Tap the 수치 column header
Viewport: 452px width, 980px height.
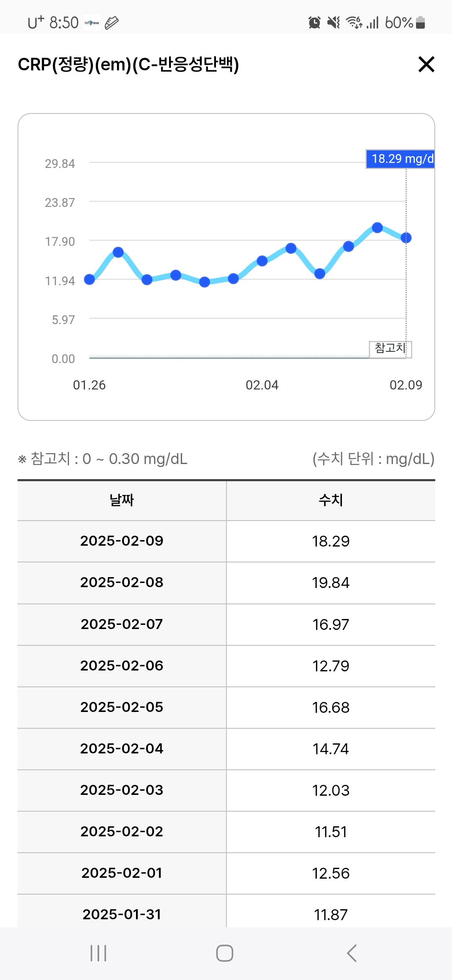(x=331, y=500)
